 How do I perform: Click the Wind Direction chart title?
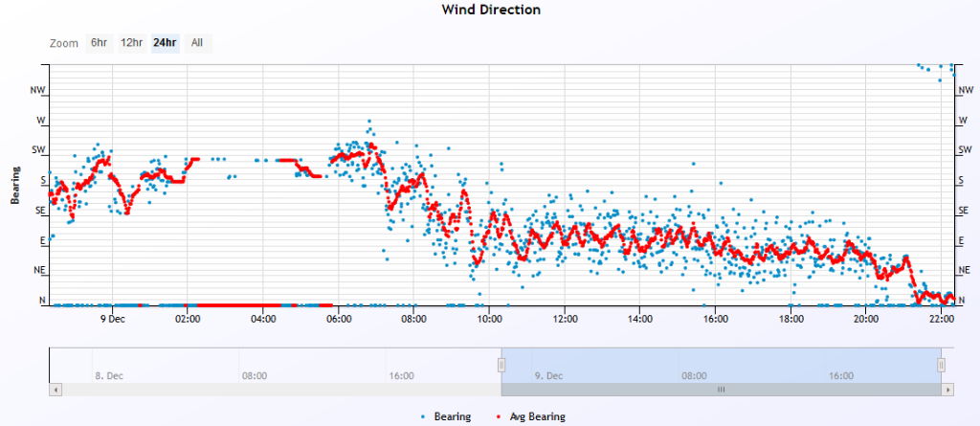click(491, 10)
